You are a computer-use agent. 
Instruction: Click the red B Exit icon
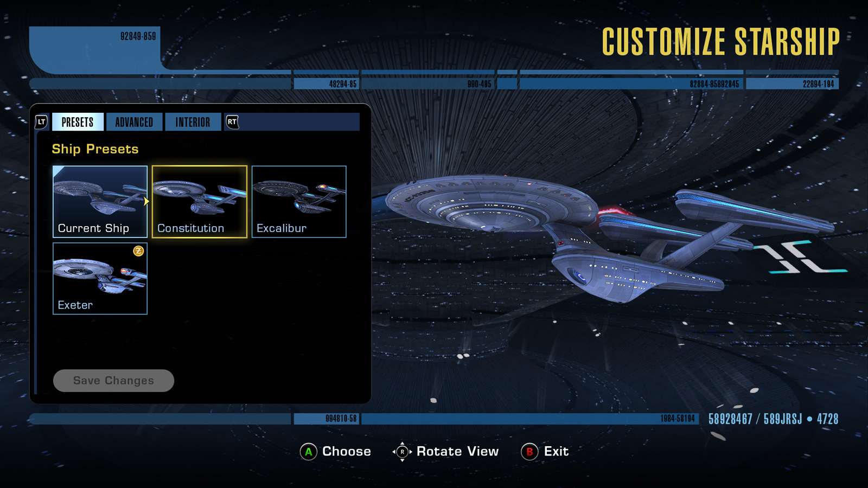(x=529, y=452)
